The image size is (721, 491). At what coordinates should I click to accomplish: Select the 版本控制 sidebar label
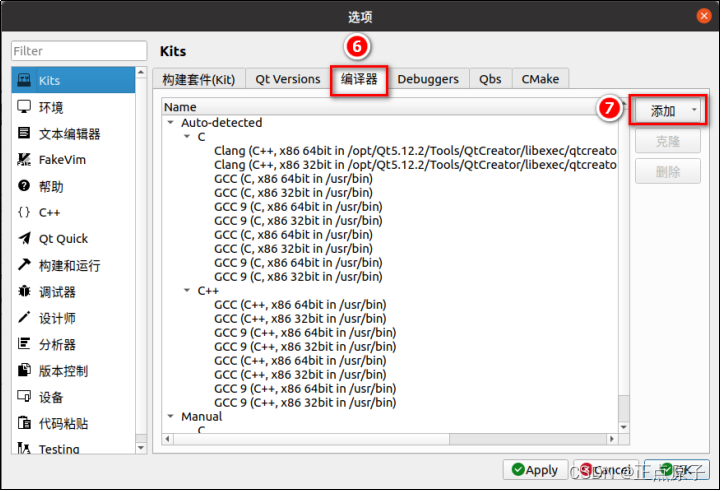click(x=63, y=371)
